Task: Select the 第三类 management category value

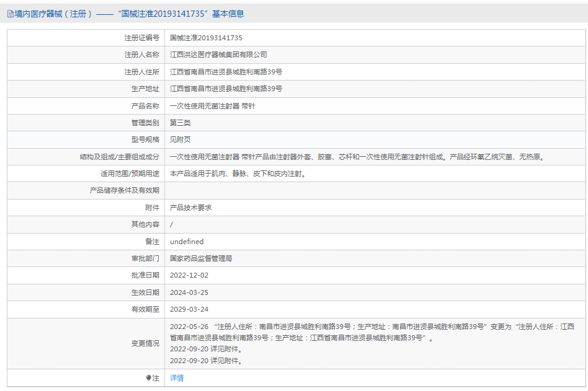Action: pos(180,123)
